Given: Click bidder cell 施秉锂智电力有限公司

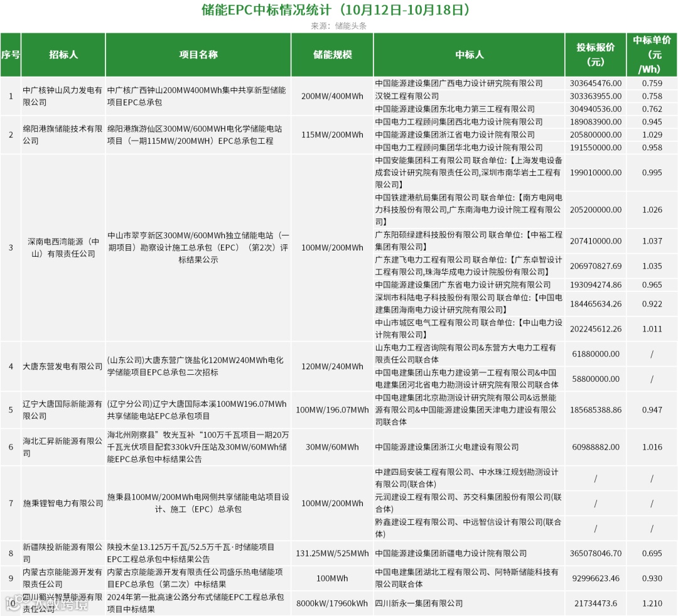Looking at the screenshot, I should [63, 503].
